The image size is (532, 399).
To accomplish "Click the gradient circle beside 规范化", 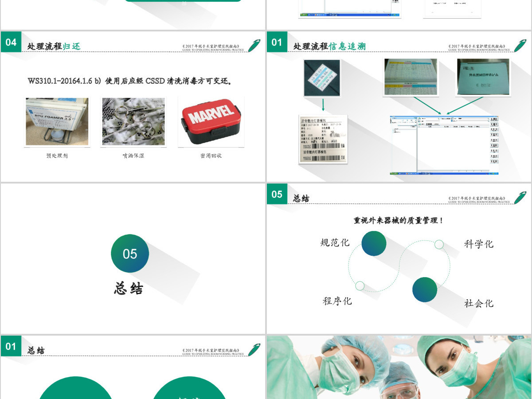I will (x=374, y=243).
